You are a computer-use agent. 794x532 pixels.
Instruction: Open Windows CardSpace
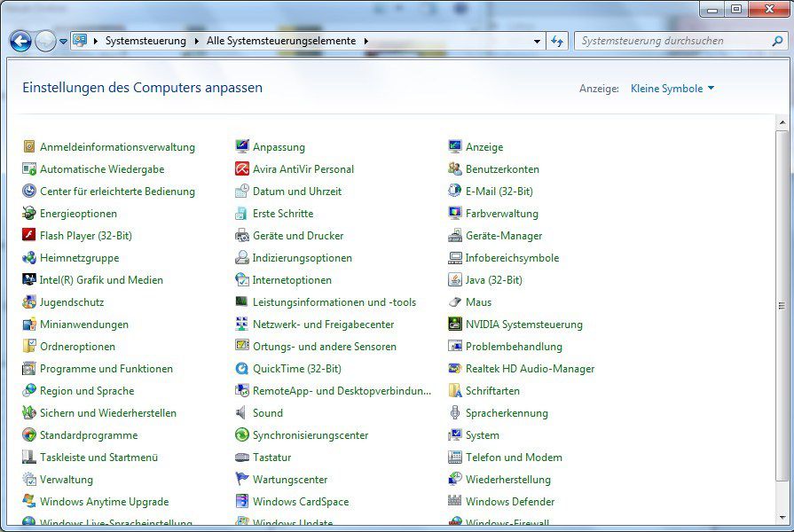click(x=302, y=502)
